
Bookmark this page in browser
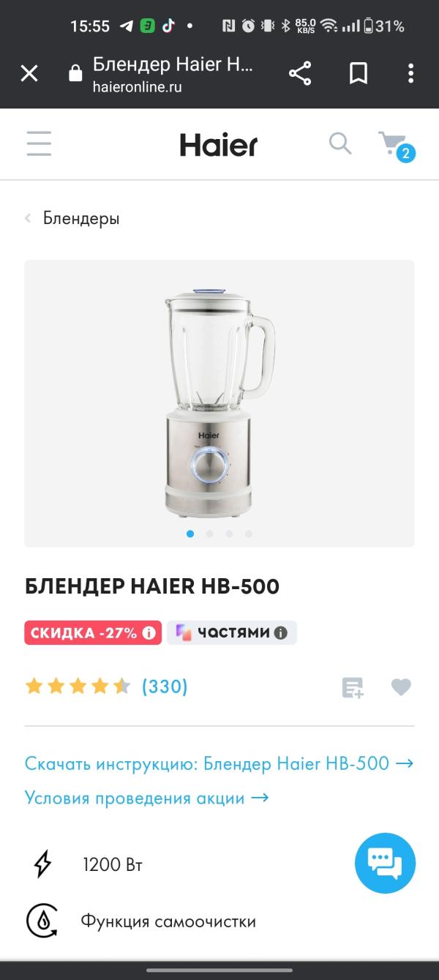(359, 73)
